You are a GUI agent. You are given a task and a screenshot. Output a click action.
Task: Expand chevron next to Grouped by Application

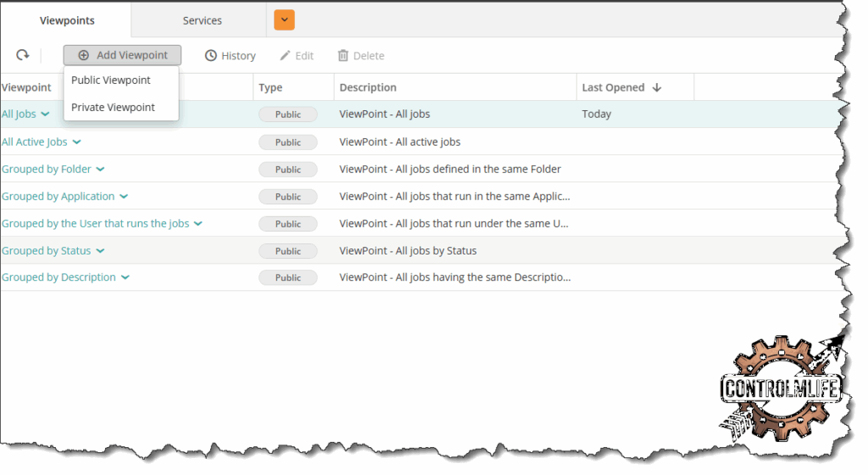pos(124,197)
